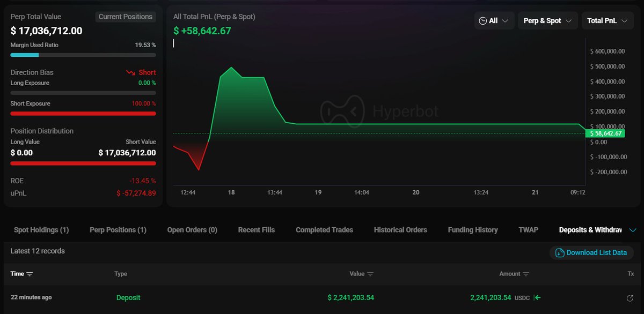The image size is (644, 314).
Task: Click the Short Exposure red bar
Action: pyautogui.click(x=83, y=114)
